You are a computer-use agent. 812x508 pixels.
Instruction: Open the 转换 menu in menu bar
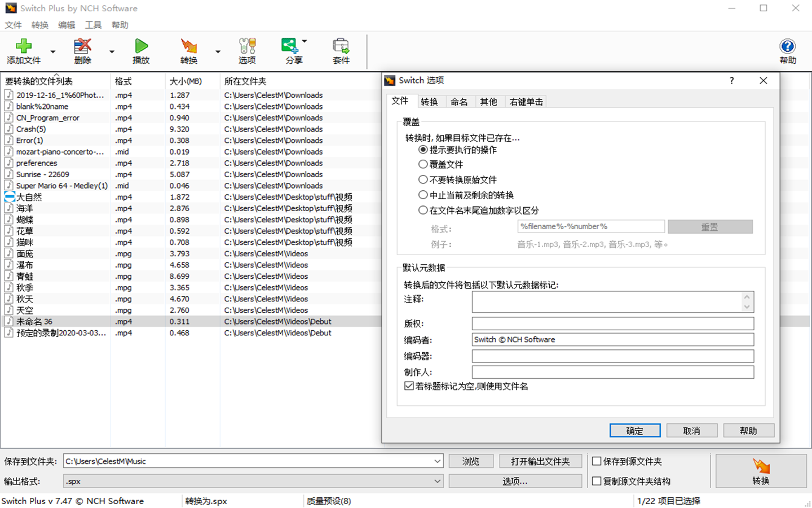pos(39,25)
